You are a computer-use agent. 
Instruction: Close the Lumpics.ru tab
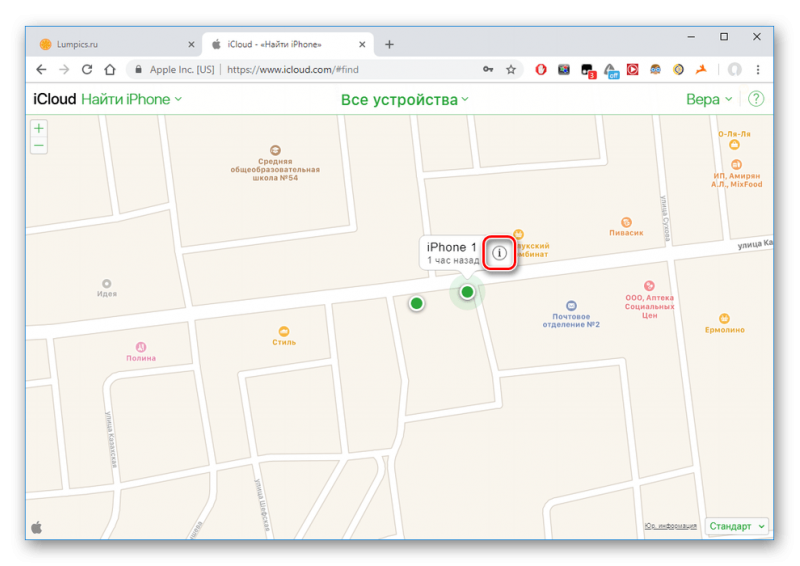191,44
